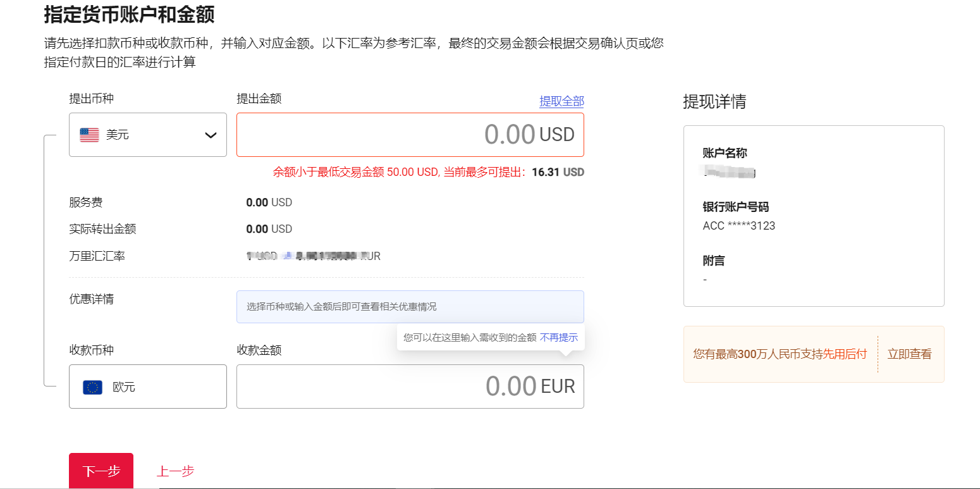The height and width of the screenshot is (489, 980).
Task: Click the EU flag icon
Action: (92, 387)
